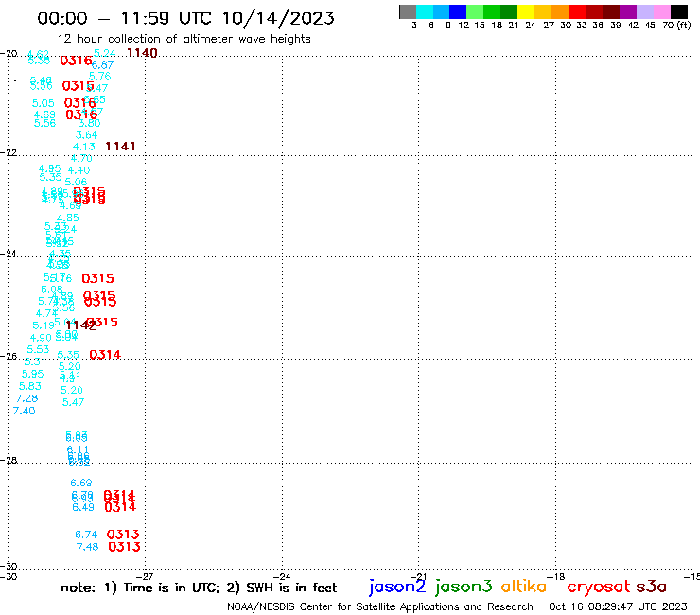Screen dimensions: 700x615
Task: Click the wave height value 7.28
Action: [26, 398]
